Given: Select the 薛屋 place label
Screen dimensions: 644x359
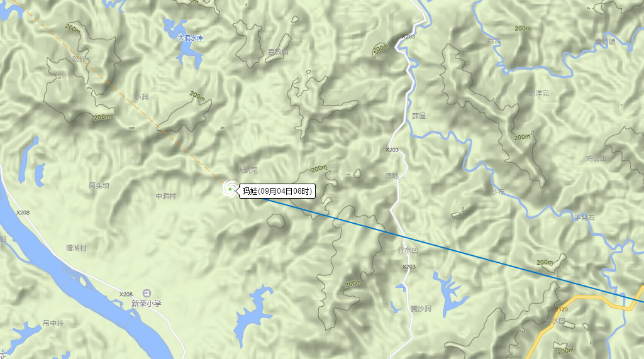Looking at the screenshot, I should click(418, 116).
